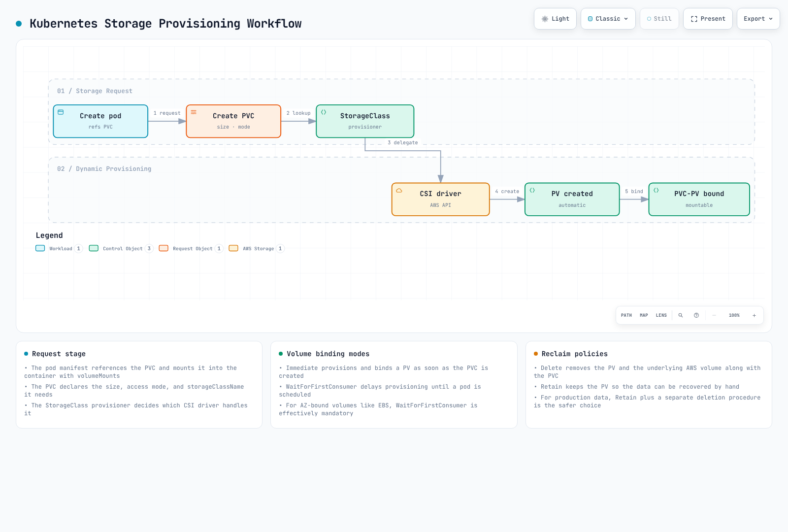
Task: Toggle the Still animation button
Action: point(659,19)
